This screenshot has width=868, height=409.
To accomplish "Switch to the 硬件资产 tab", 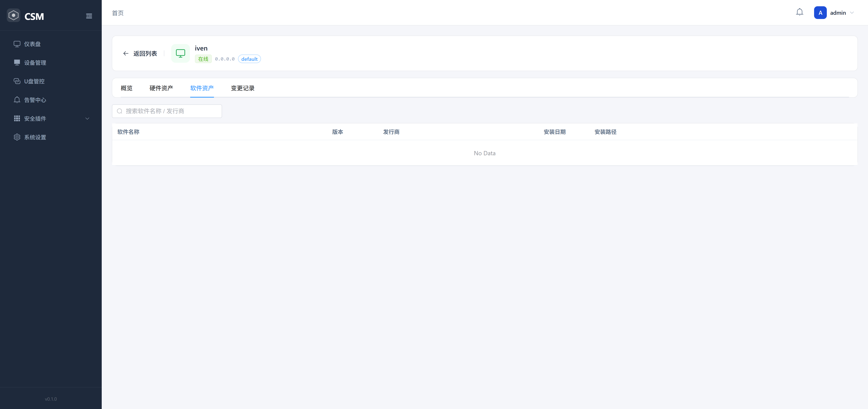I will pyautogui.click(x=161, y=88).
